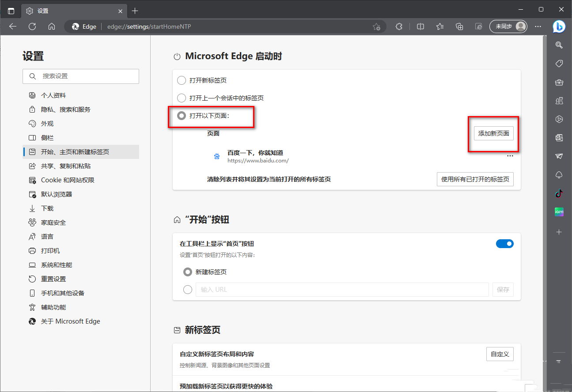Click the 使用所有已打开的标签页 button

click(475, 179)
